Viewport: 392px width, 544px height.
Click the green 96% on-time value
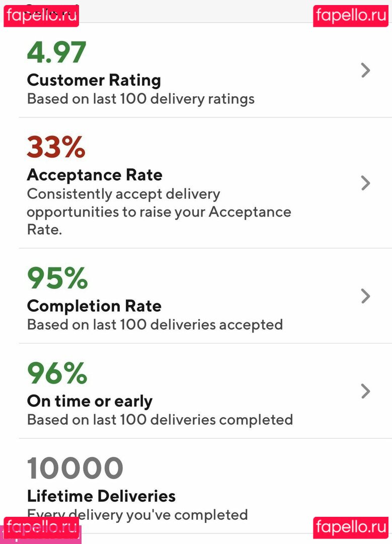click(x=57, y=373)
